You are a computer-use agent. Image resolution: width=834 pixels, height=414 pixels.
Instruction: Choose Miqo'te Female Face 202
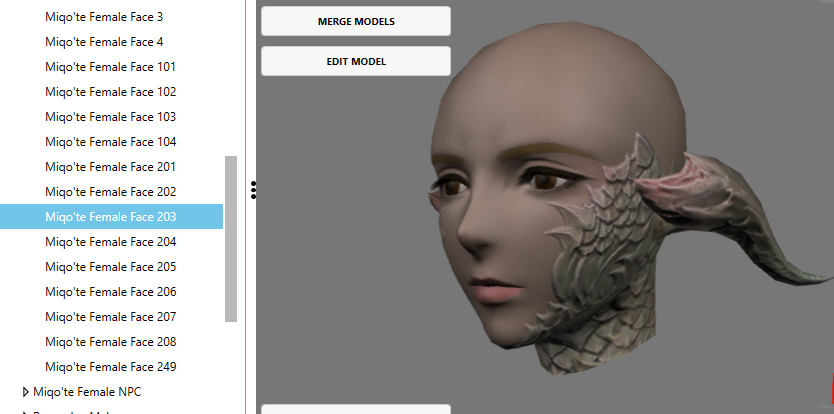110,192
